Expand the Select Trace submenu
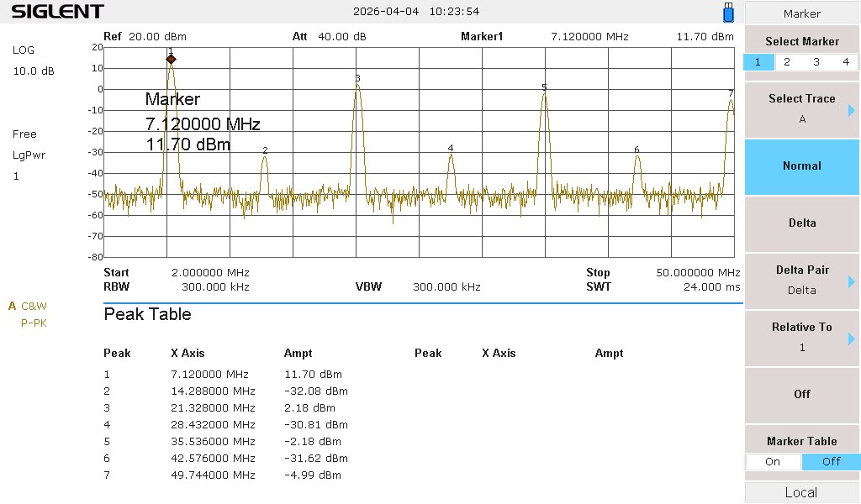 click(x=851, y=111)
